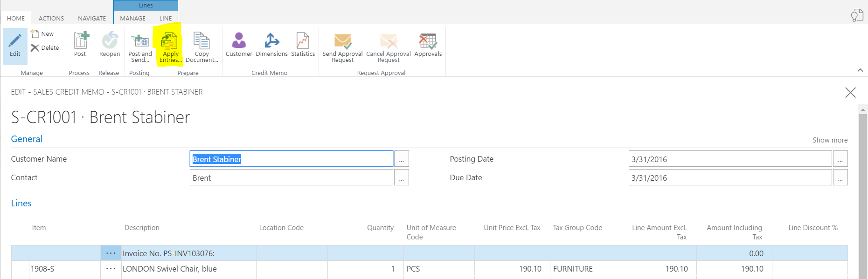Open the Posting Date picker button

840,159
